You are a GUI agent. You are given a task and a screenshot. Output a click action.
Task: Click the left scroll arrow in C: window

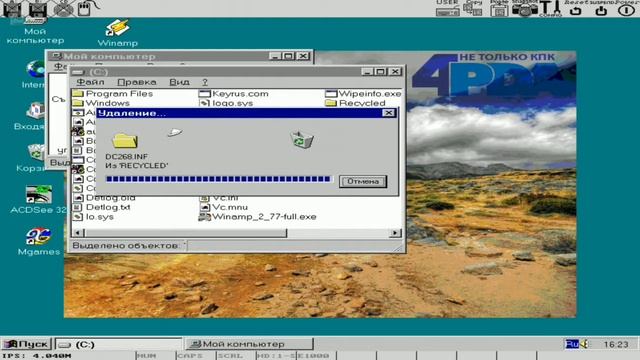click(x=78, y=233)
